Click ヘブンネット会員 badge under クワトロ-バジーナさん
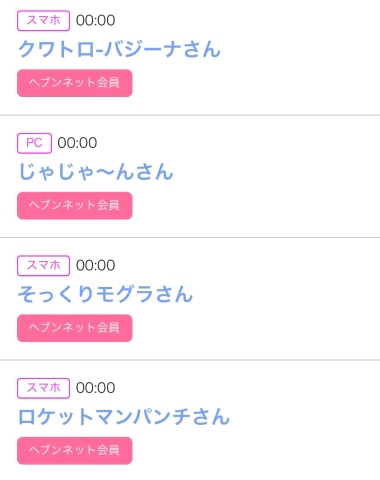380x480 pixels. [x=75, y=83]
